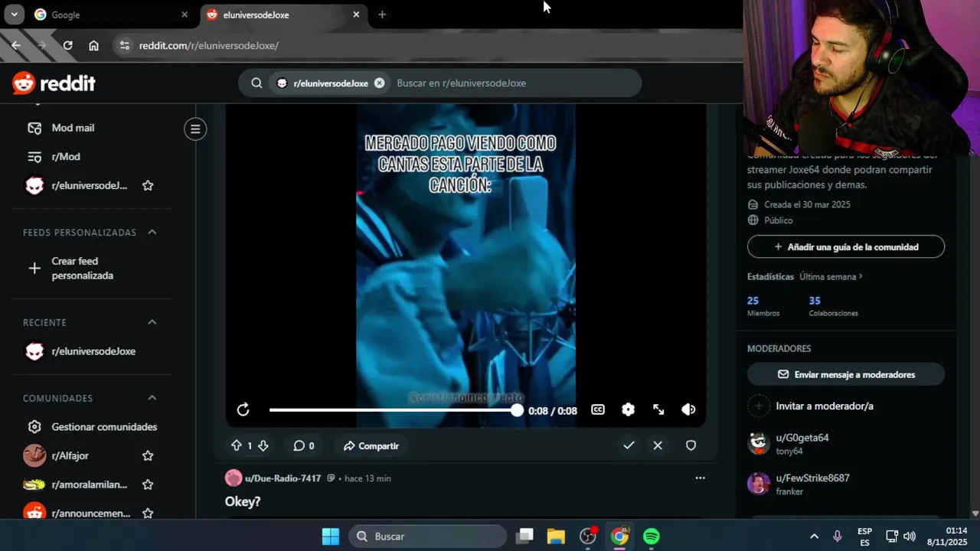The height and width of the screenshot is (551, 980).
Task: Open Spotify from the taskbar
Action: click(652, 536)
